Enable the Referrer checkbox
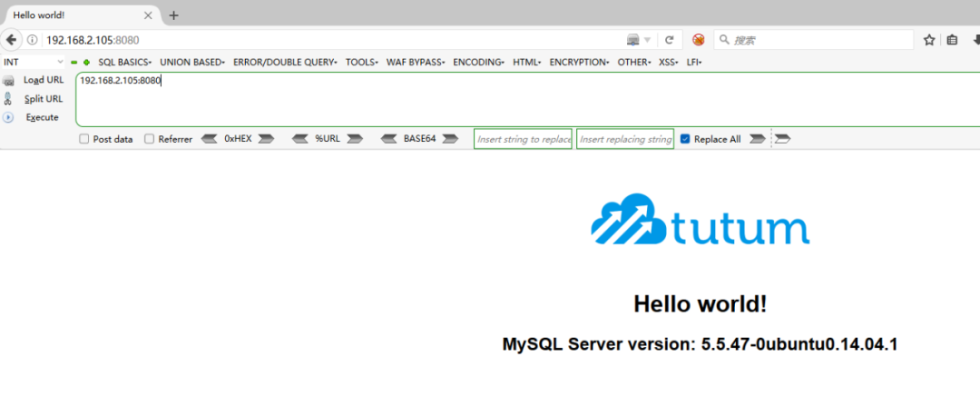 click(x=149, y=140)
